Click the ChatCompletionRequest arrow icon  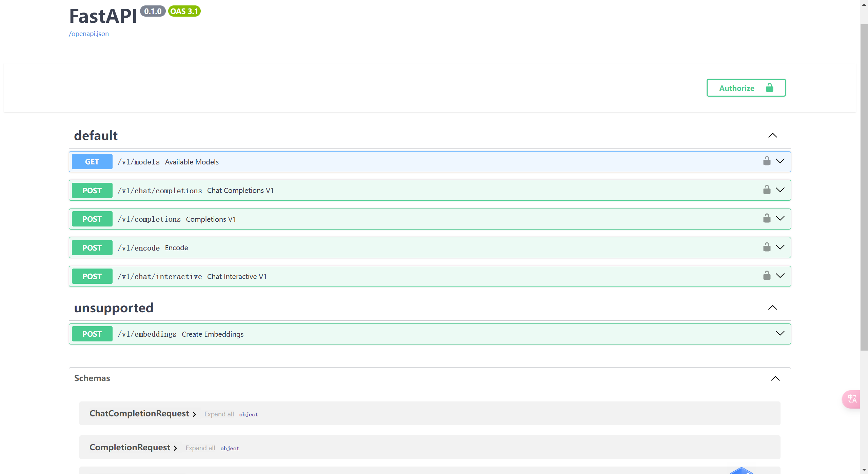[x=194, y=414]
